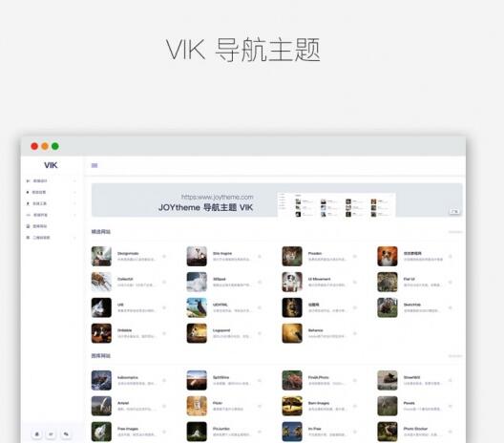Click the third round button in sidebar footer
Image resolution: width=504 pixels, height=443 pixels.
pyautogui.click(x=66, y=434)
